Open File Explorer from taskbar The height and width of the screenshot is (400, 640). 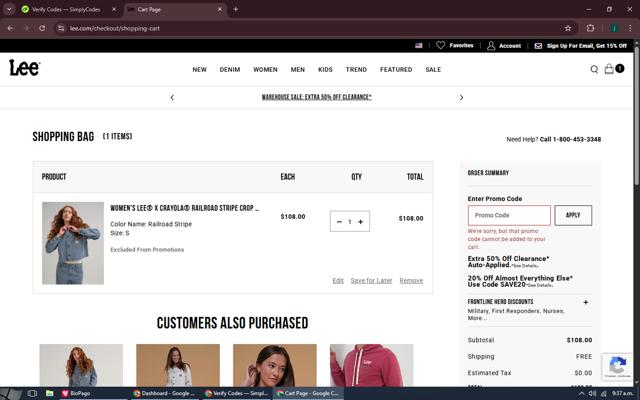[49, 393]
